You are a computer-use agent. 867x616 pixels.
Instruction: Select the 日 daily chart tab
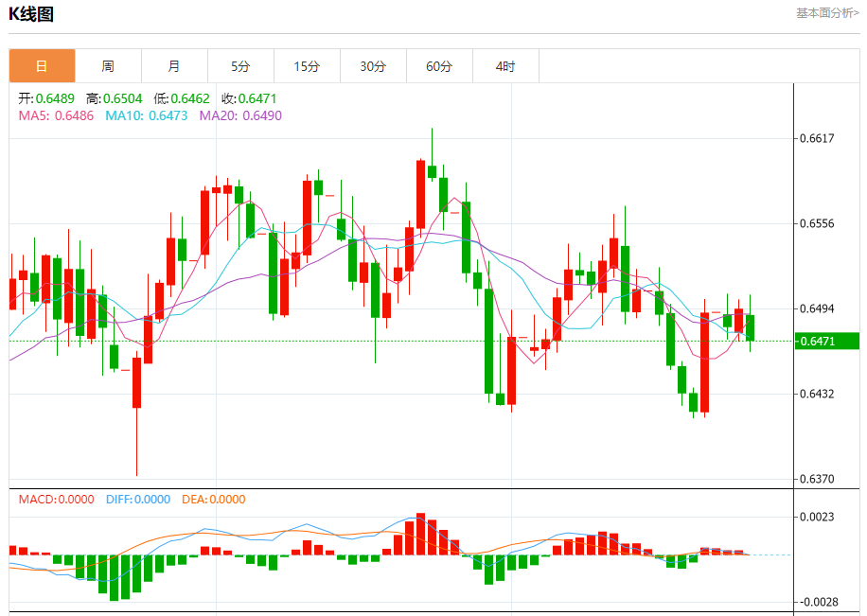coord(42,66)
